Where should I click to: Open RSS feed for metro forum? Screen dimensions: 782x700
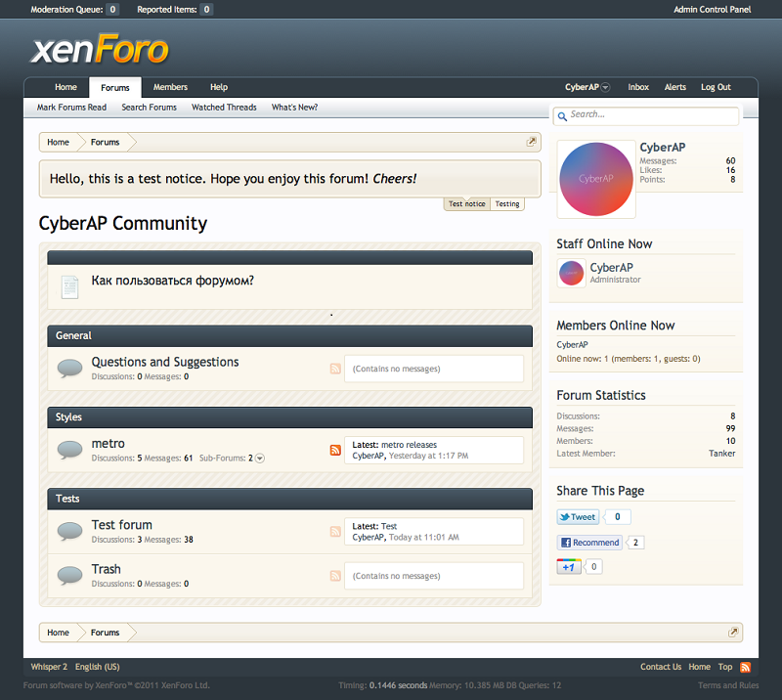(335, 450)
